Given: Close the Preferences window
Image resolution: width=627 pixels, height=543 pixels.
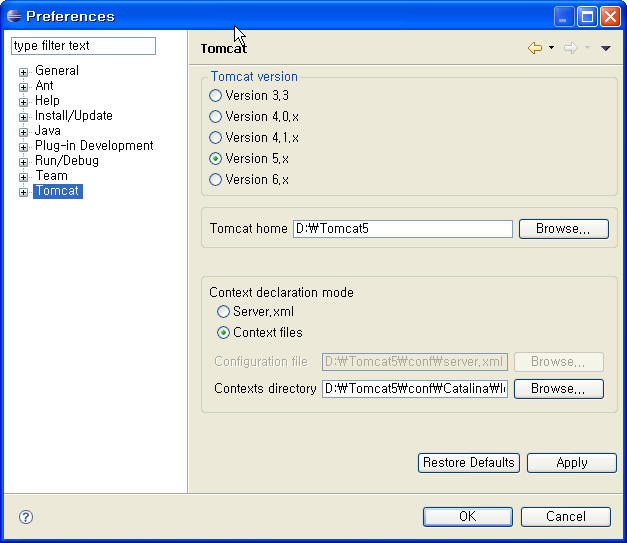Looking at the screenshot, I should [610, 16].
